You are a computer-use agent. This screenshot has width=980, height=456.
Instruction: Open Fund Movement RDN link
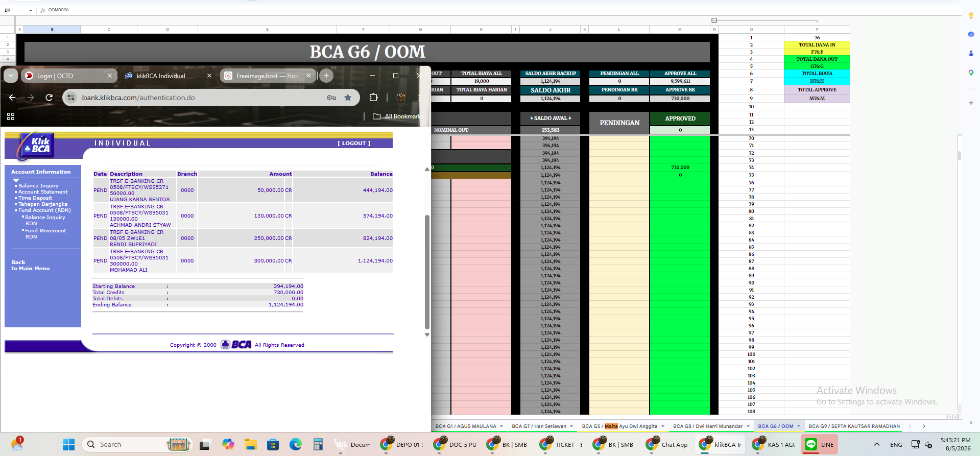45,234
